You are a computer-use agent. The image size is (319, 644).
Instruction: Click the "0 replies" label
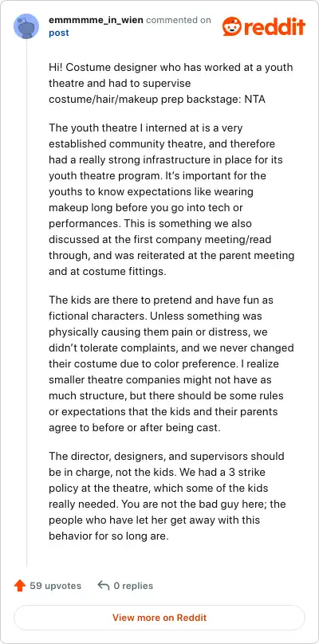coord(133,586)
